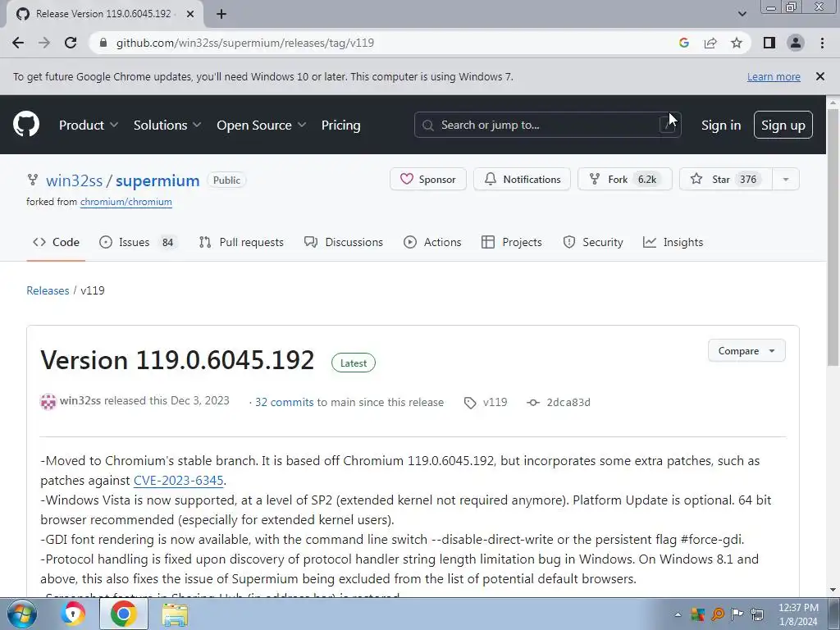
Task: Open Chrome's three-dot menu
Action: tap(822, 43)
